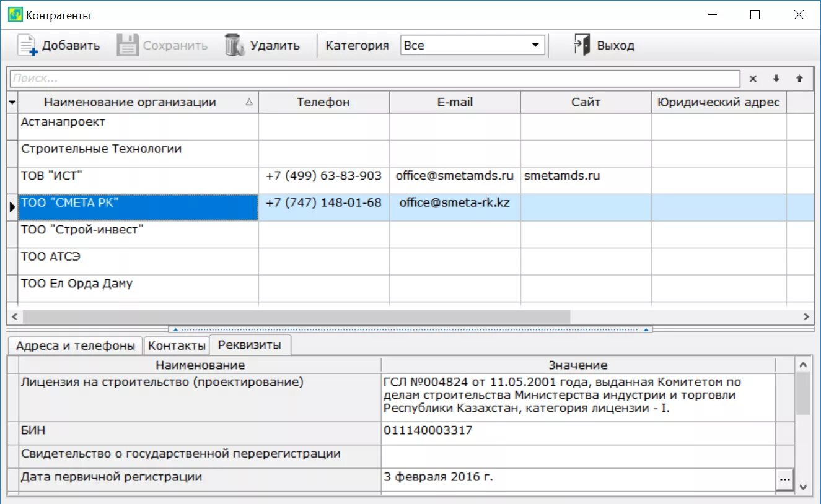Select the ТОО Ел Орда Даму row

pos(138,289)
